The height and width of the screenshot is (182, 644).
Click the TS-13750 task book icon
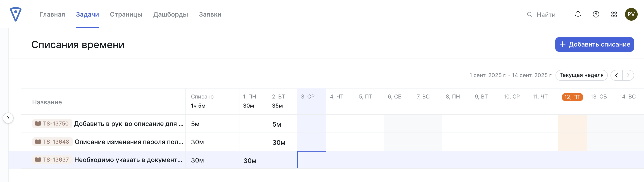click(38, 124)
